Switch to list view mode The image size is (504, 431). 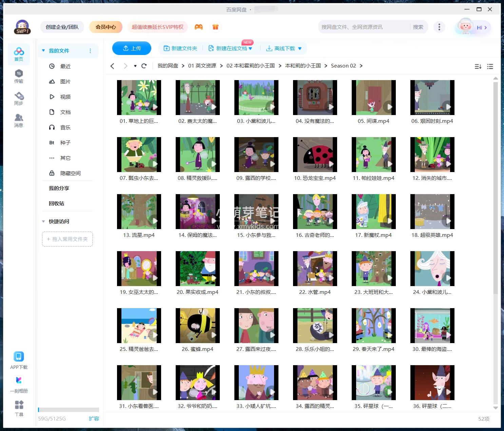coord(490,66)
